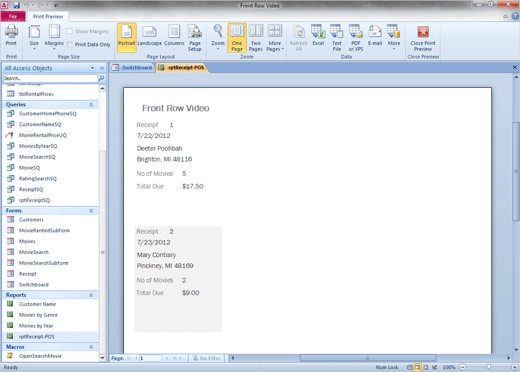
Task: Open the page Size options
Action: point(34,37)
